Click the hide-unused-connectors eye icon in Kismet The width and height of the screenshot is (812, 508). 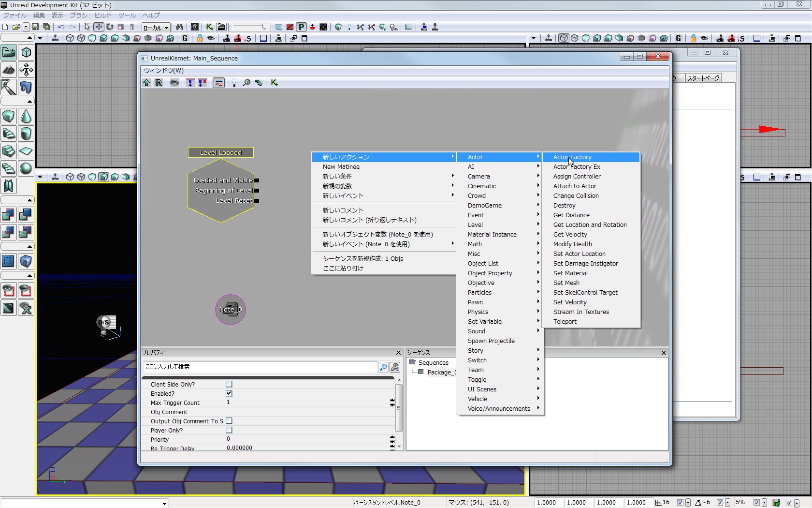(x=174, y=83)
